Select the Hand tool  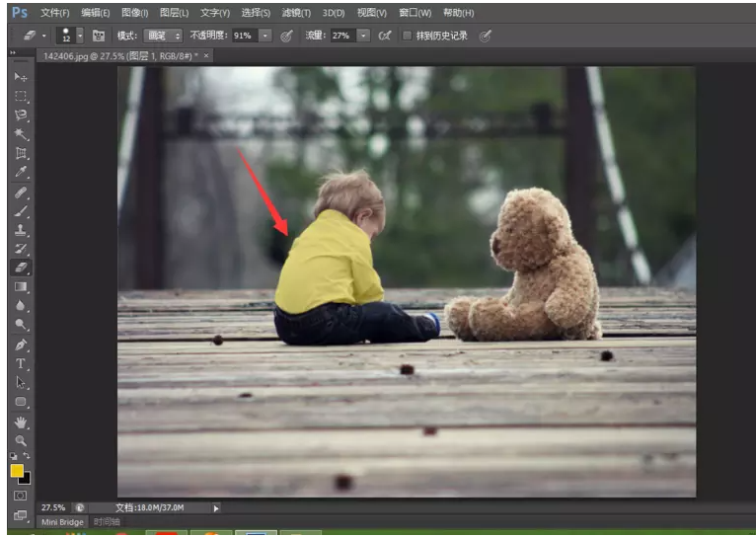21,422
